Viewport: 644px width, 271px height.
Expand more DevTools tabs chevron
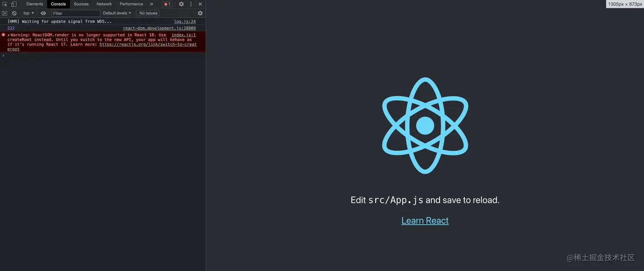point(152,4)
